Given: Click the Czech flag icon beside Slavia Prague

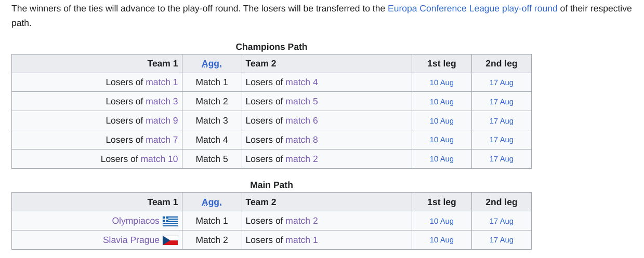Looking at the screenshot, I should (x=170, y=240).
